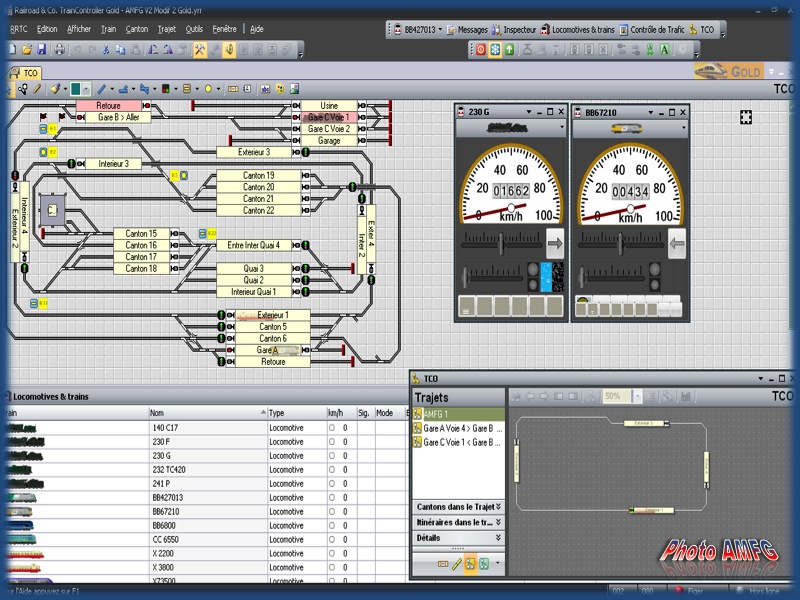
Task: Print using the printer toolbar icon
Action: (60, 49)
